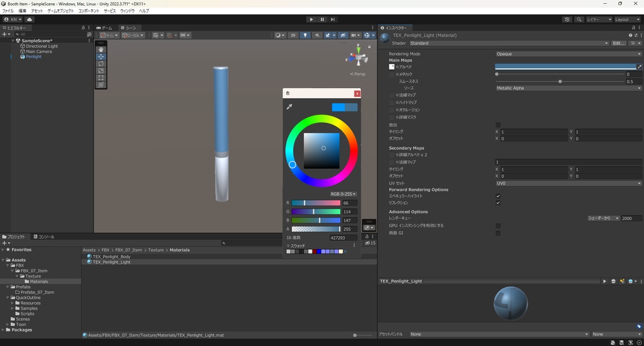Image resolution: width=644 pixels, height=346 pixels.
Task: Open the RGB 0-255 mode dropdown
Action: tap(343, 194)
